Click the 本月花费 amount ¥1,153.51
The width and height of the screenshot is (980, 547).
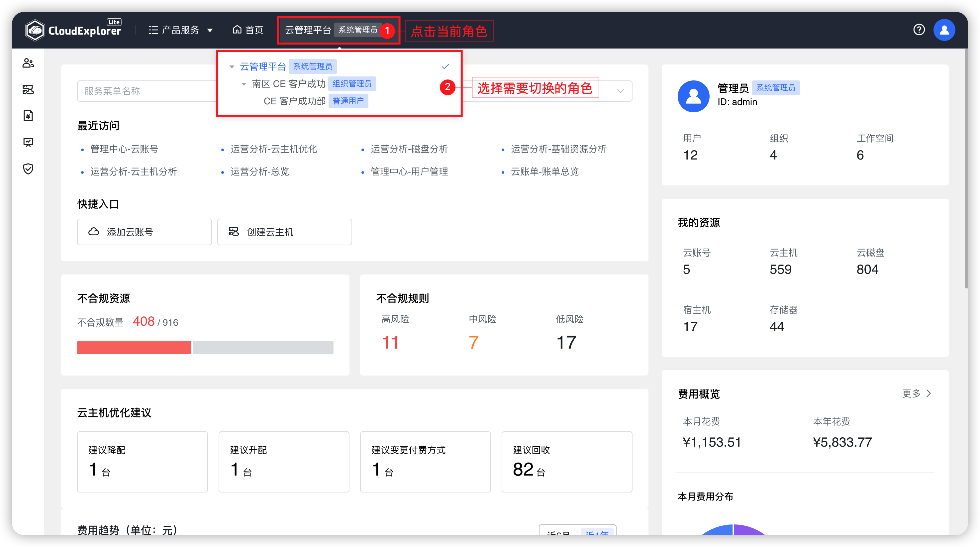711,442
